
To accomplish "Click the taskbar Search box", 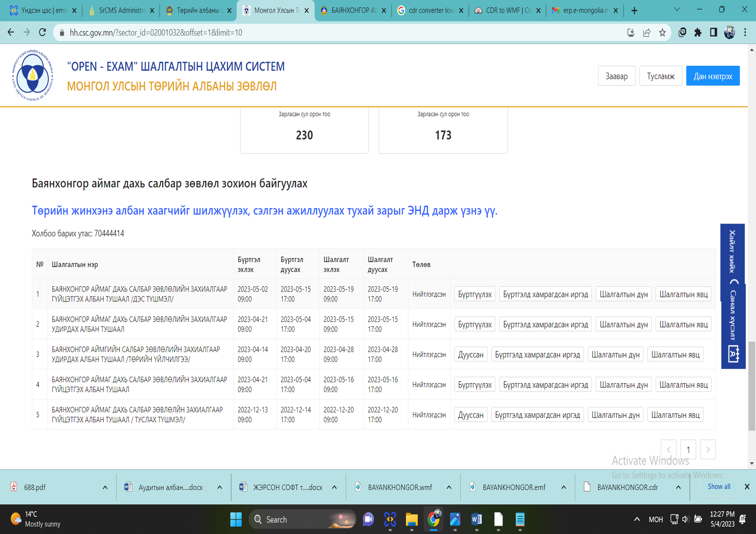I will (x=302, y=520).
